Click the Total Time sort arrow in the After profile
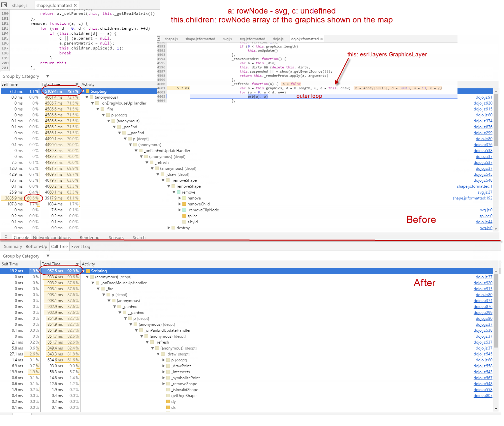The width and height of the screenshot is (504, 426). [x=77, y=264]
